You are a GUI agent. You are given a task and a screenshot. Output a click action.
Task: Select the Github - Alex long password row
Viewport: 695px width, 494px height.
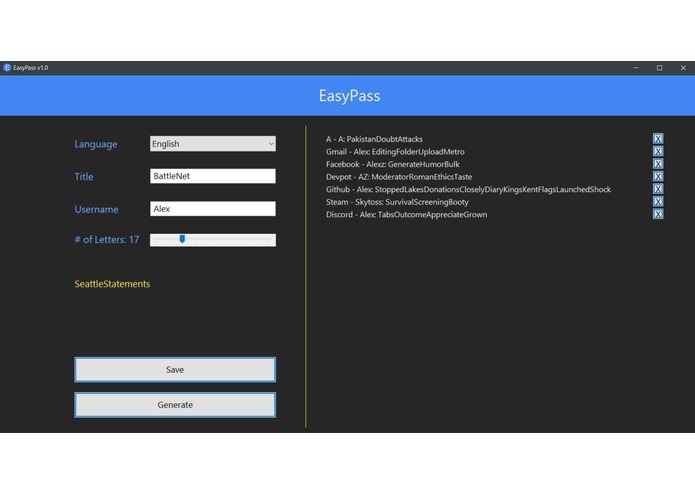[x=469, y=190]
